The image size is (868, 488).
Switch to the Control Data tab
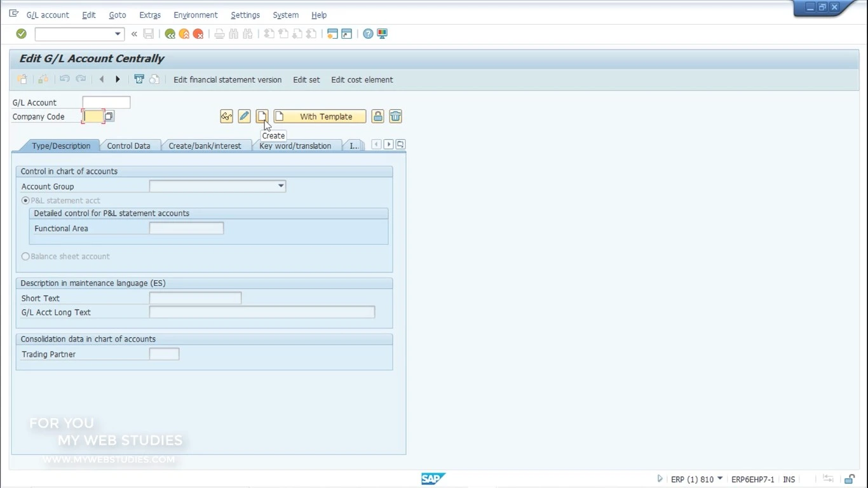coord(128,146)
